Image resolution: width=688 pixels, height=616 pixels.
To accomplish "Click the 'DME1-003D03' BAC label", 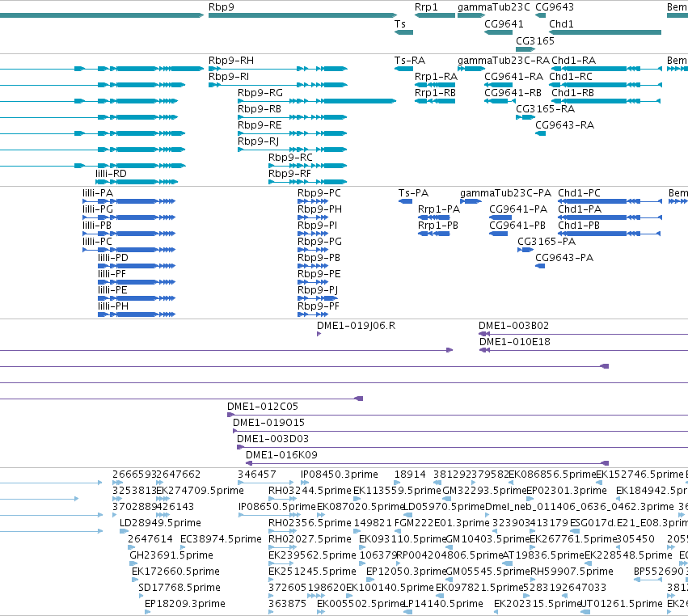I will click(x=272, y=439).
